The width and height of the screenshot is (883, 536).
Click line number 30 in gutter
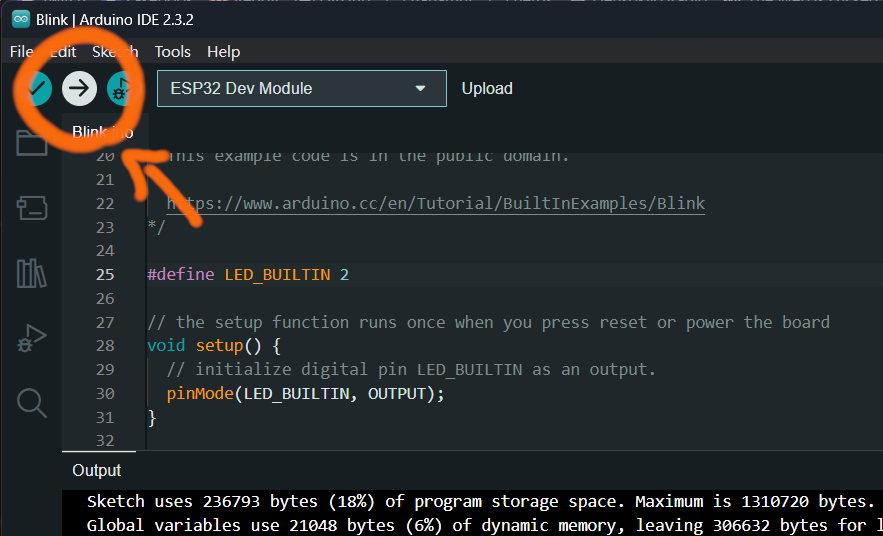105,394
